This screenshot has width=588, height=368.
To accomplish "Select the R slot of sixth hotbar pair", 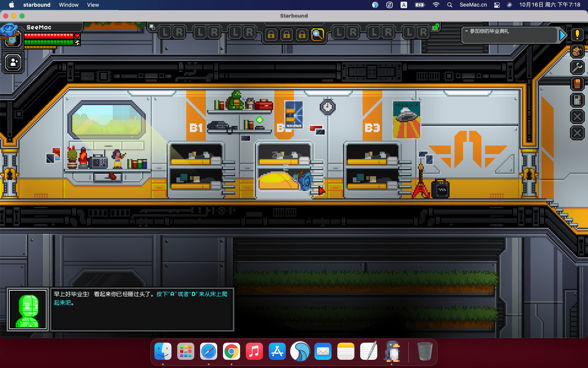I will pyautogui.click(x=423, y=32).
